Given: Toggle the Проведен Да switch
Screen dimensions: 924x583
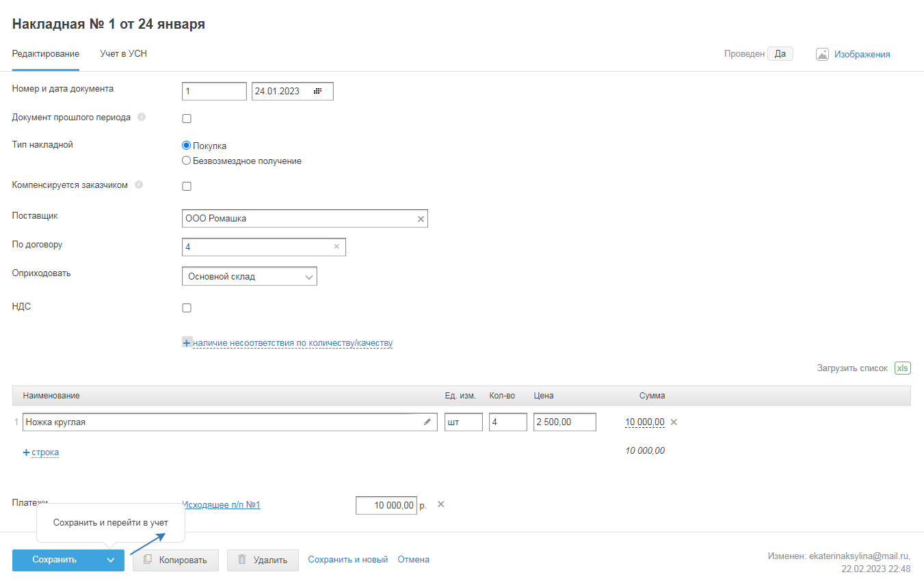Looking at the screenshot, I should 780,54.
